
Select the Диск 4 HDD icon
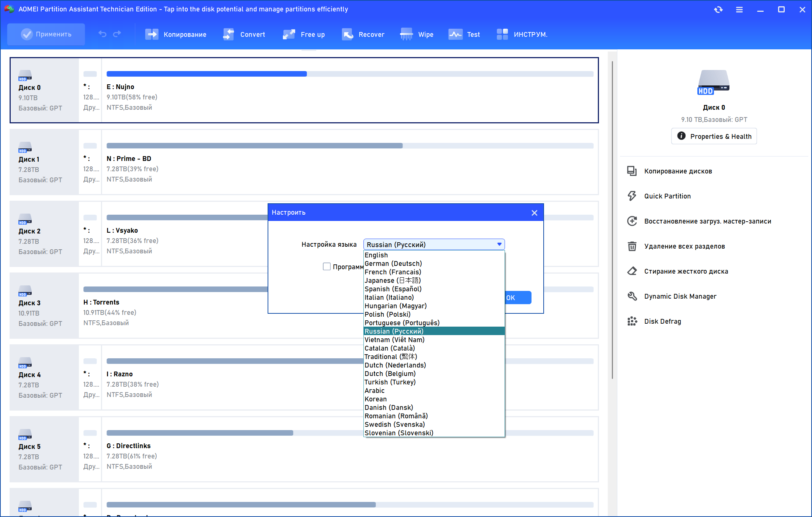25,363
